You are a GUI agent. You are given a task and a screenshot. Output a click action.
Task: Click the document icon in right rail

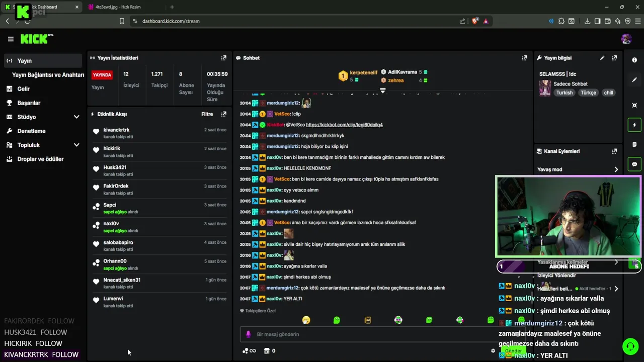[634, 144]
